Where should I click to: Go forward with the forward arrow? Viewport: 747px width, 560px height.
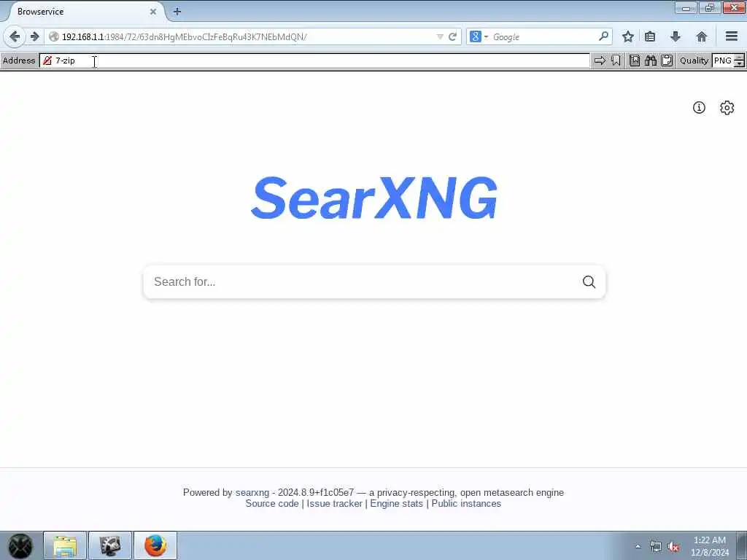34,36
